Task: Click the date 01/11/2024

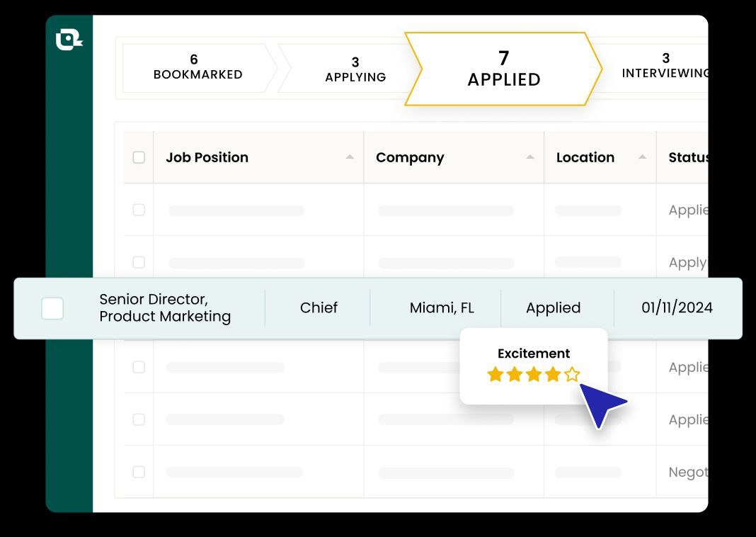Action: [x=677, y=308]
